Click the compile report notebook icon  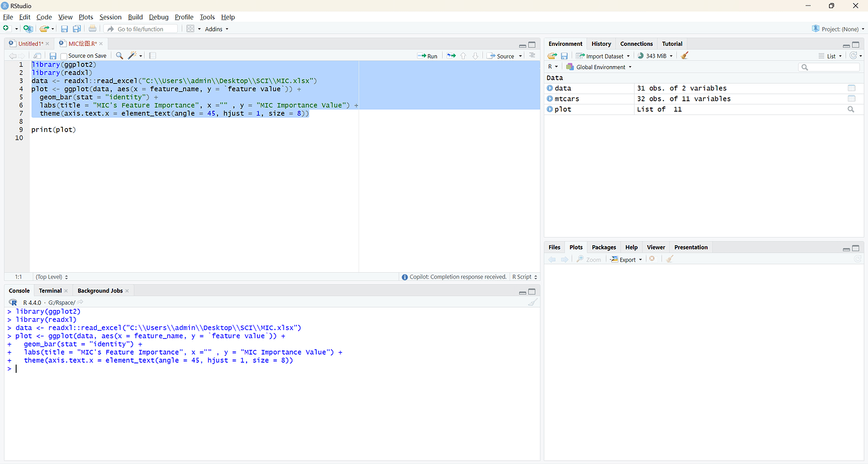152,56
